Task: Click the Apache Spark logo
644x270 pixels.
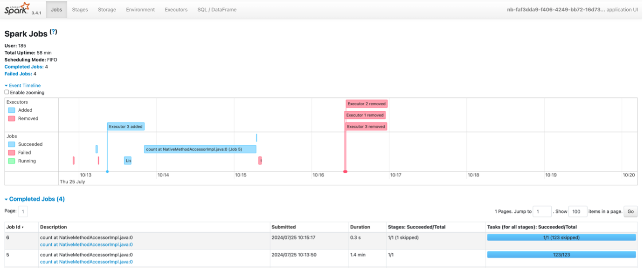Action: 17,8
